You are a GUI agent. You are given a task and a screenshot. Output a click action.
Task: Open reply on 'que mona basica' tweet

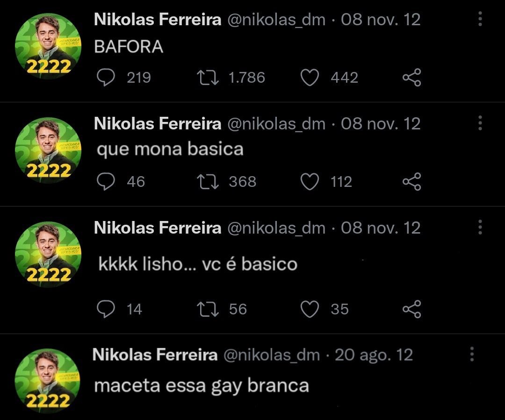(106, 182)
